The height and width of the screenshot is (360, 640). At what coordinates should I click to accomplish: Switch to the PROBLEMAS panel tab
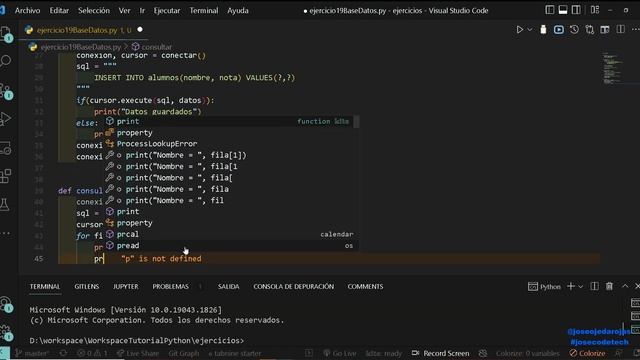(171, 287)
